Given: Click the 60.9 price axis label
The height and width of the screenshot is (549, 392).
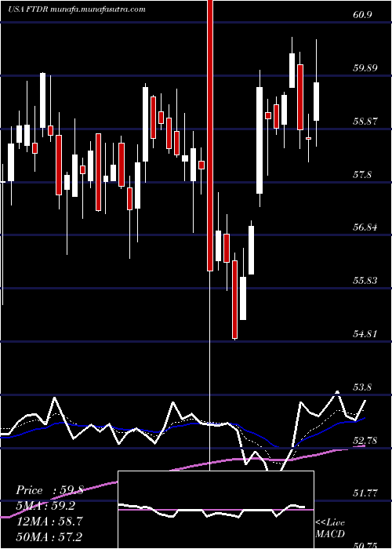Looking at the screenshot, I should 362,14.
